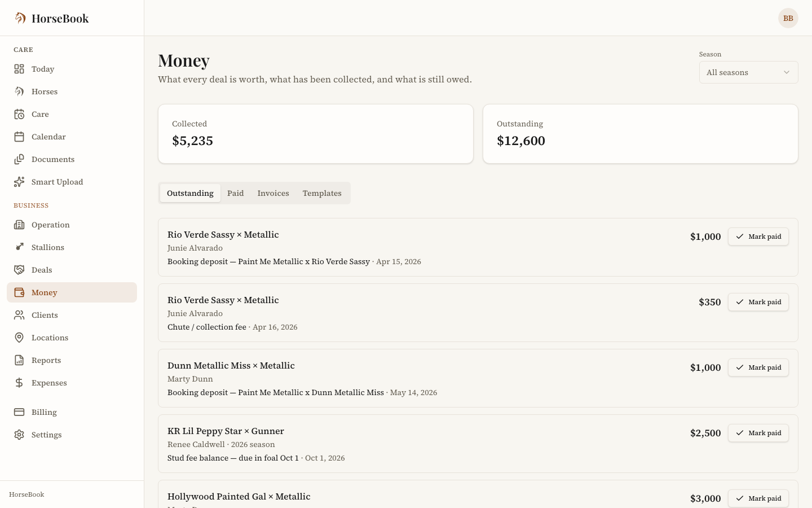Open the Templates tab

tap(322, 193)
